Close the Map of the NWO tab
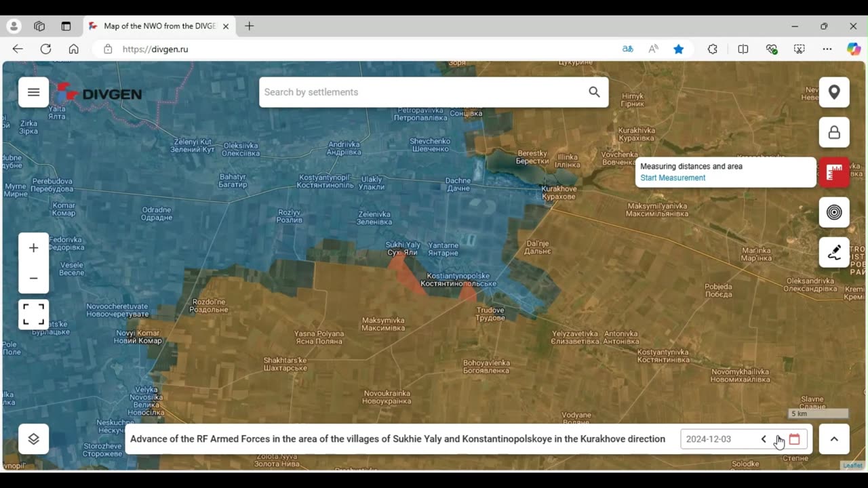The image size is (868, 488). click(226, 26)
